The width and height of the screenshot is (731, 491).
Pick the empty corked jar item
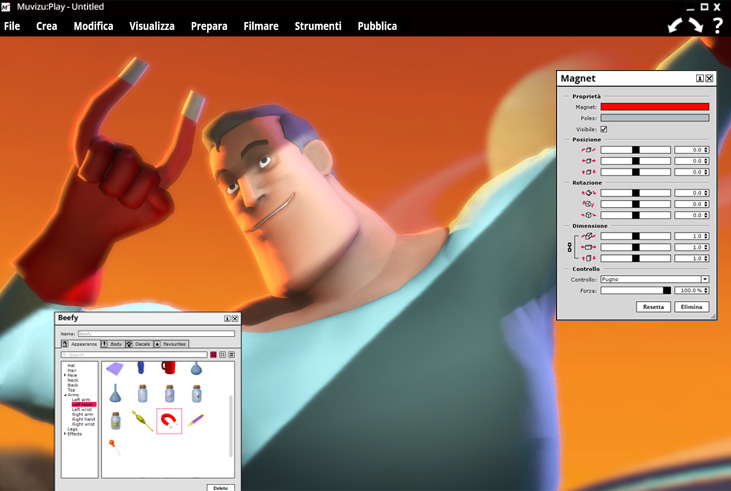tap(142, 394)
